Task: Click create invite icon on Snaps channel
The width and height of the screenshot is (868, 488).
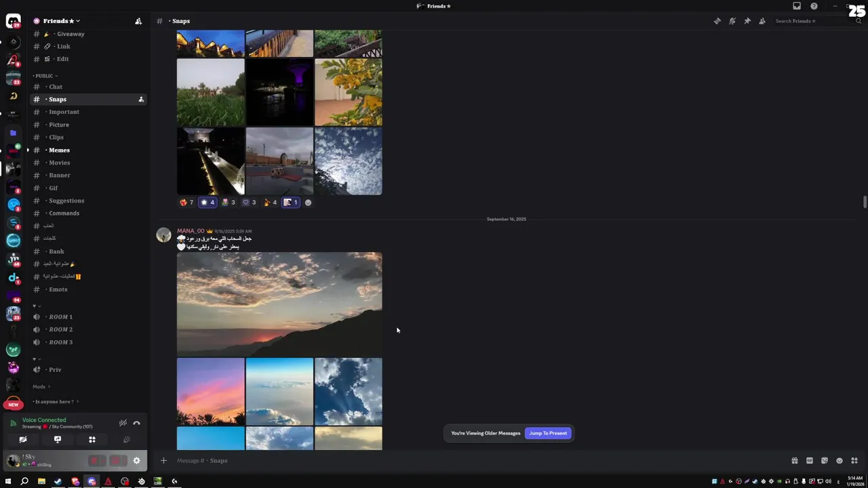Action: 141,100
